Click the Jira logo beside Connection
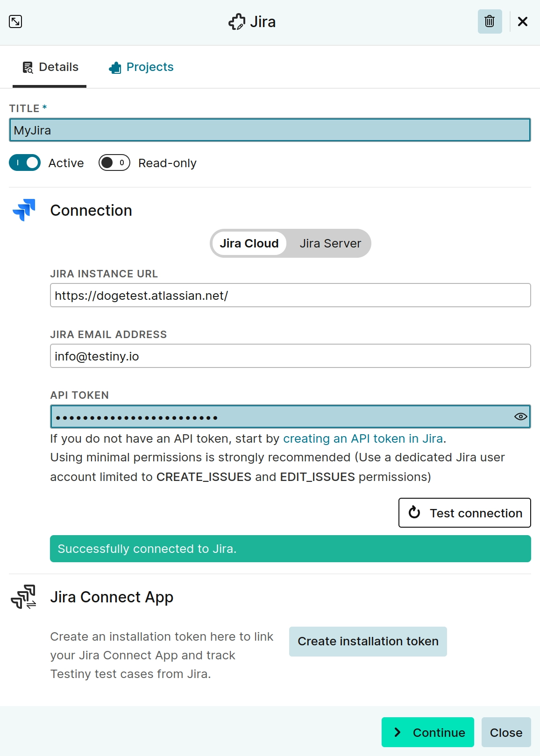The image size is (540, 756). pyautogui.click(x=24, y=210)
